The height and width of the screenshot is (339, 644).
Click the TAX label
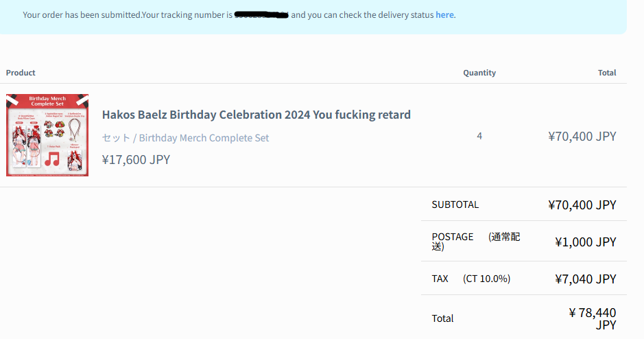(440, 279)
